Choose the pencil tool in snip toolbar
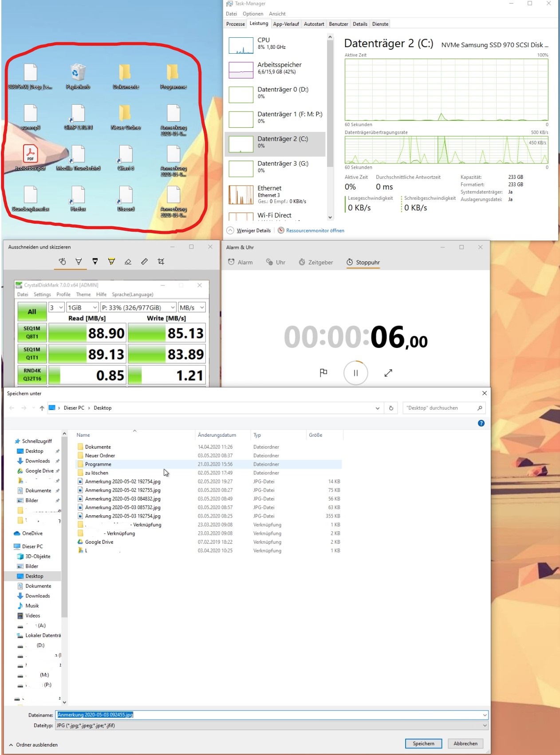 point(95,262)
